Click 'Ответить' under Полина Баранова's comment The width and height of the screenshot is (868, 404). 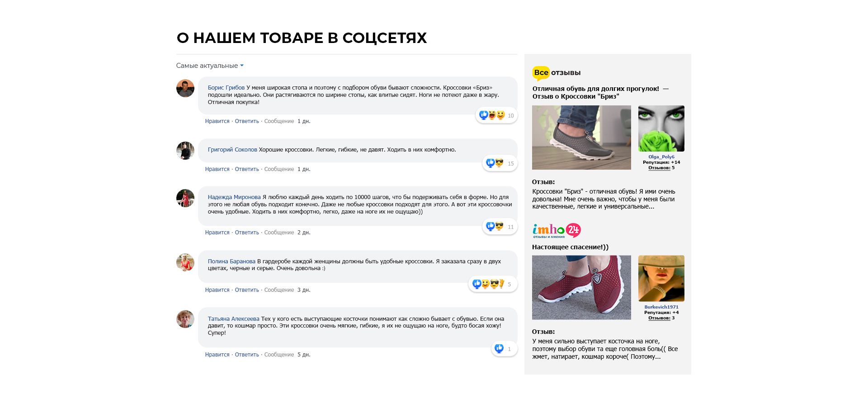pyautogui.click(x=247, y=290)
